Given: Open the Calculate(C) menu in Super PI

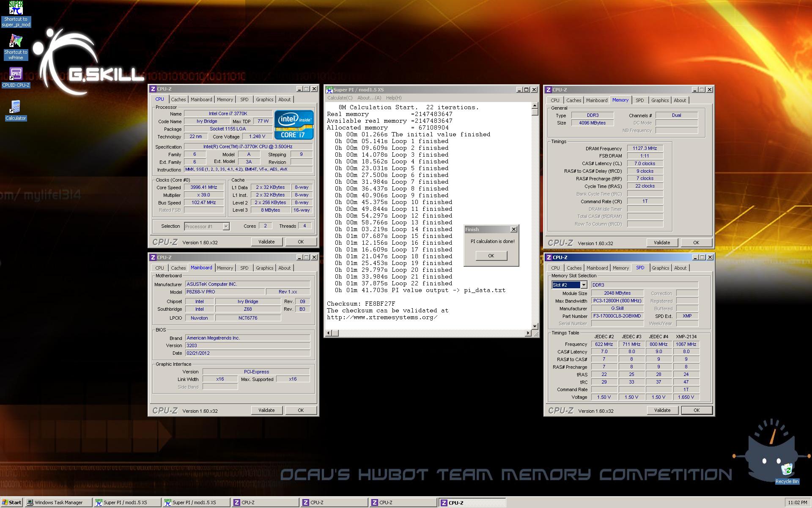Looking at the screenshot, I should (340, 98).
